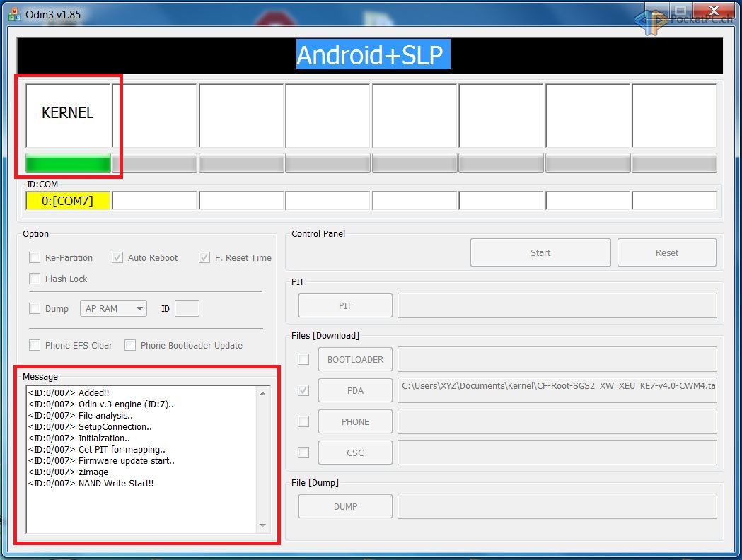Screen dimensions: 742x560
Task: Select the 'Get PIT for mapping..' log line
Action: 96,449
